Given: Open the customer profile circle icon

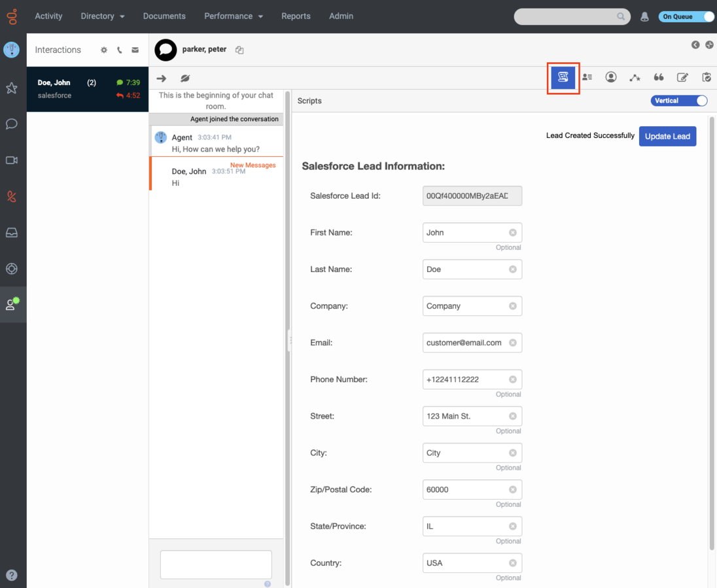Looking at the screenshot, I should pyautogui.click(x=611, y=77).
